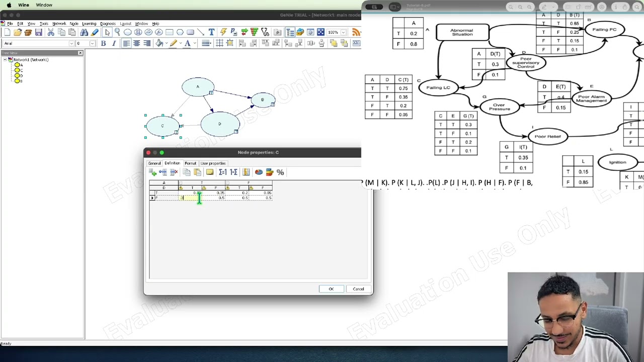
Task: Select the arrow pointer tool
Action: tap(107, 32)
